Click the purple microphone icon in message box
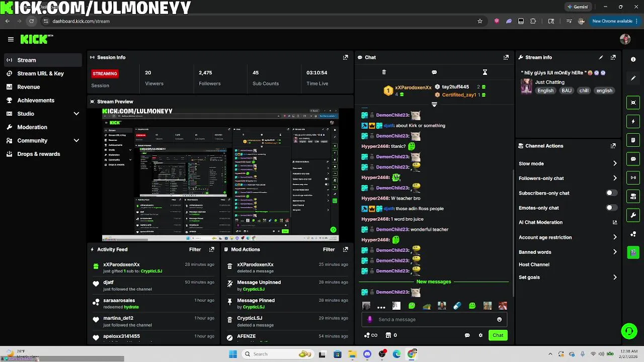 [370, 319]
